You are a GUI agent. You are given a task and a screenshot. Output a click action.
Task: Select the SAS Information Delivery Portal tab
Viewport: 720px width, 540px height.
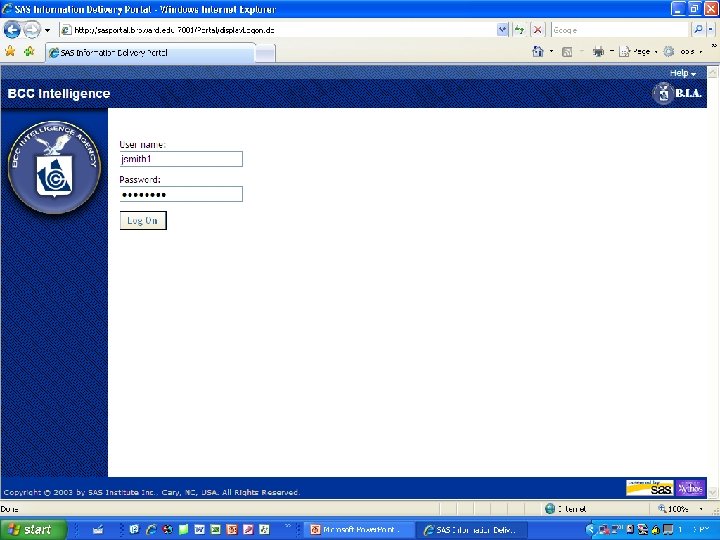tap(150, 53)
